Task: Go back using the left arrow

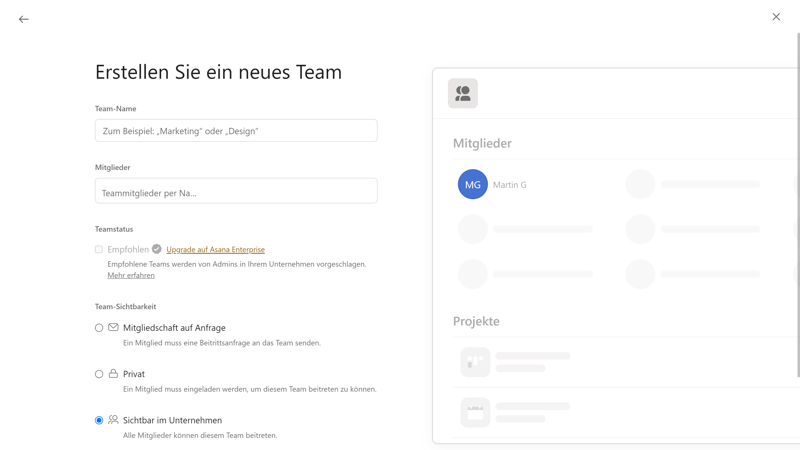Action: (x=23, y=19)
